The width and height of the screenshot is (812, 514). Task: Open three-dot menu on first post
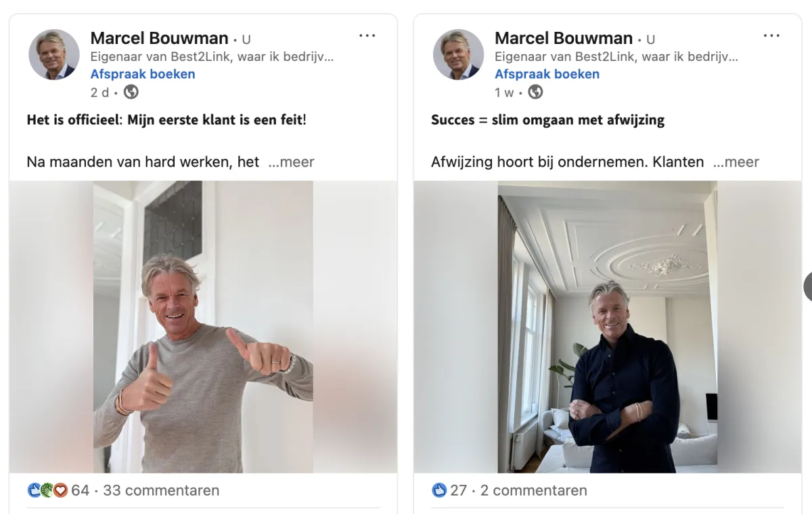[x=367, y=36]
